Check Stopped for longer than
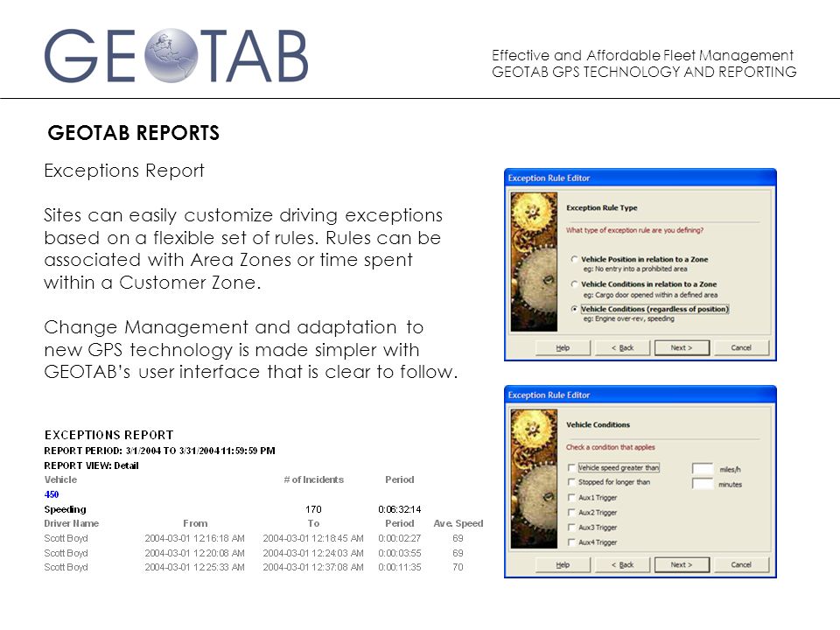Viewport: 840px width, 630px height. [x=571, y=482]
